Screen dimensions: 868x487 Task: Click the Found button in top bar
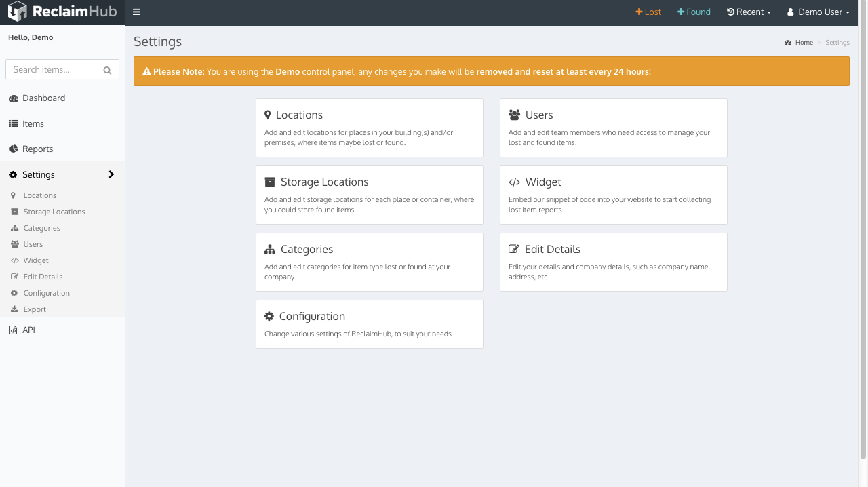tap(694, 12)
